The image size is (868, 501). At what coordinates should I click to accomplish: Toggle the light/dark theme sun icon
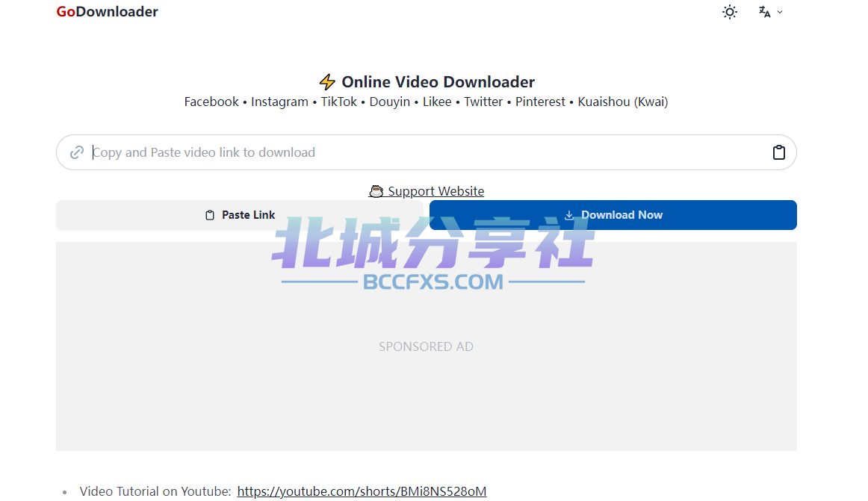click(730, 12)
